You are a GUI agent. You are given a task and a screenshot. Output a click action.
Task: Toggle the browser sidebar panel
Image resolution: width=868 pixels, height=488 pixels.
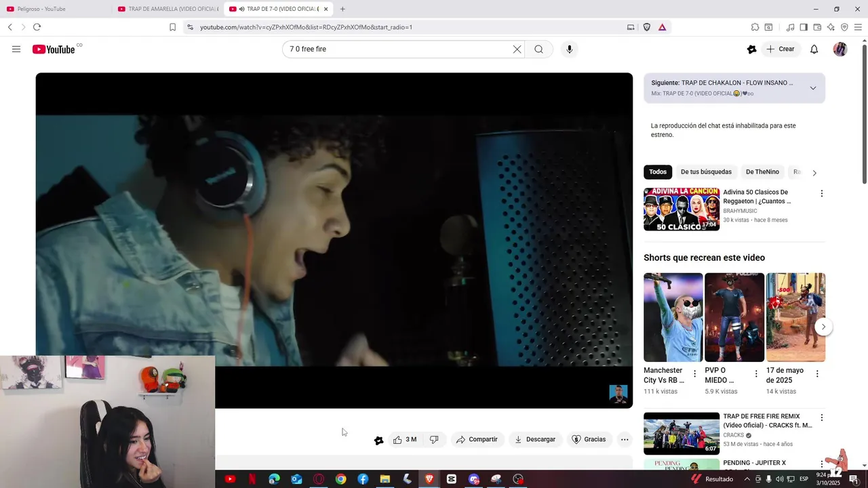point(804,27)
